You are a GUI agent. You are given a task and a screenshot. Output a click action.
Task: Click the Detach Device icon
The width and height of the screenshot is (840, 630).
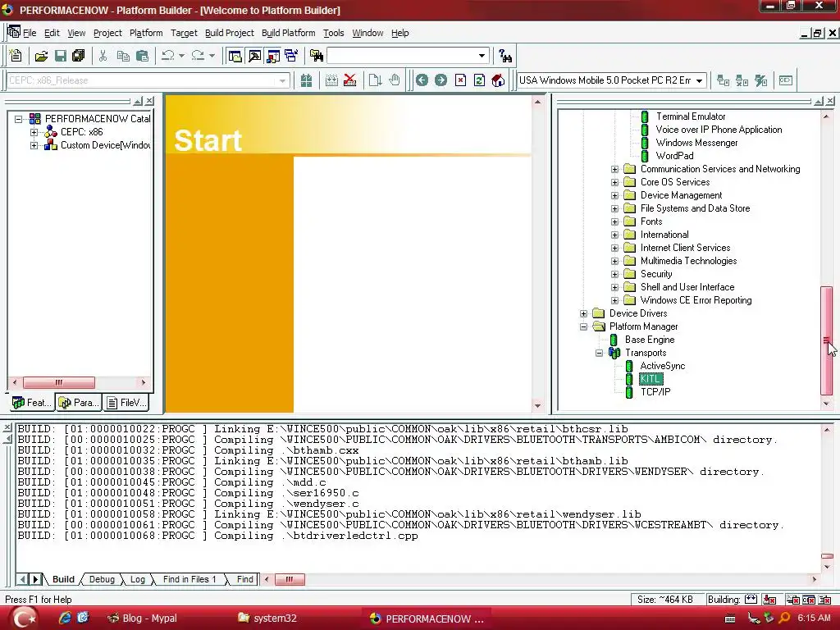[742, 80]
